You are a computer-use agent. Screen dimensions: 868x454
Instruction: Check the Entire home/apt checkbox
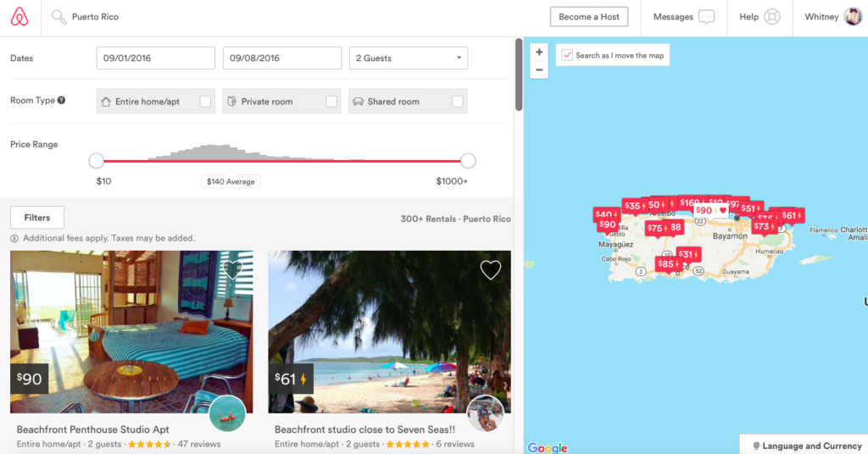tap(205, 101)
